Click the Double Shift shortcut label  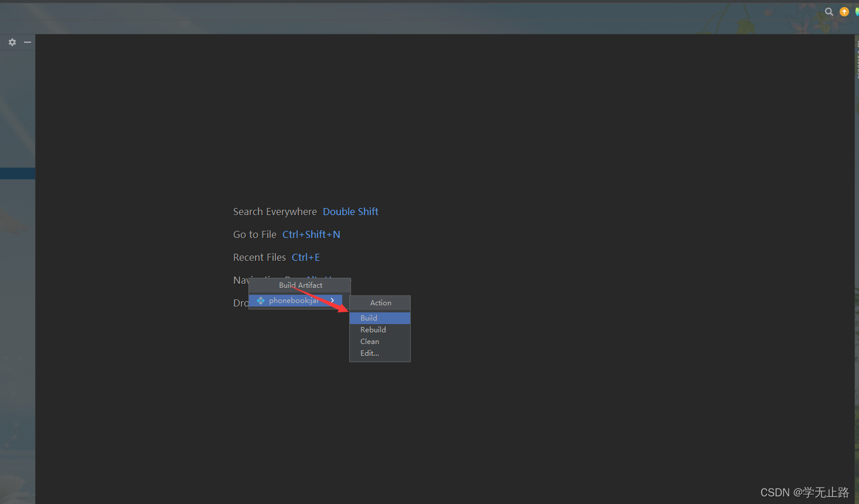click(350, 212)
